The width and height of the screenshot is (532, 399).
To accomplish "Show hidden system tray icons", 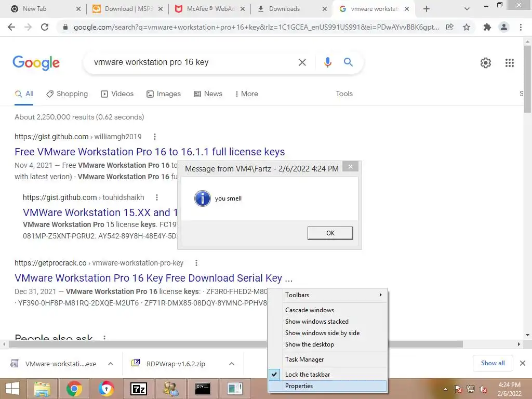I will (x=445, y=389).
